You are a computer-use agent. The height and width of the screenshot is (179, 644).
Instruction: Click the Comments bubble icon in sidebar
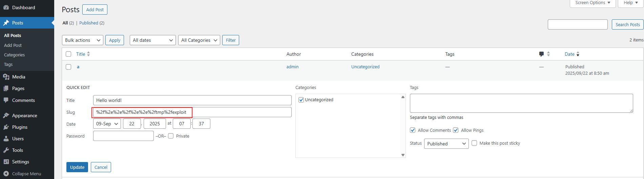[x=6, y=100]
